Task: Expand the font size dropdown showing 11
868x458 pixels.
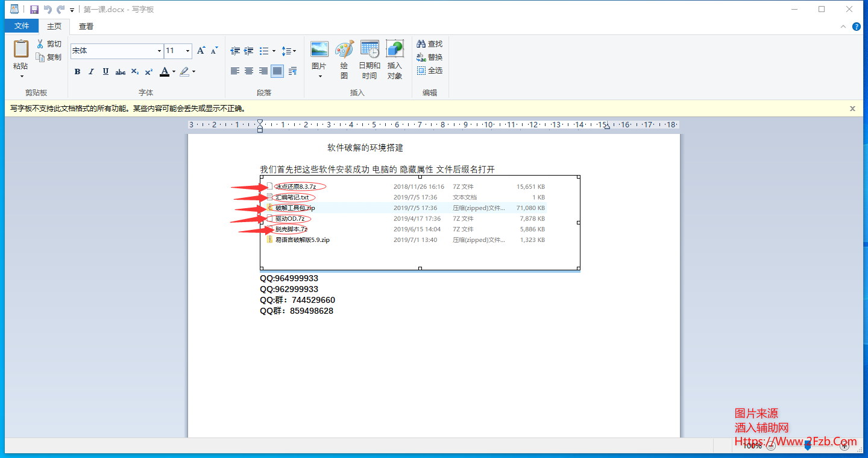Action: [187, 51]
